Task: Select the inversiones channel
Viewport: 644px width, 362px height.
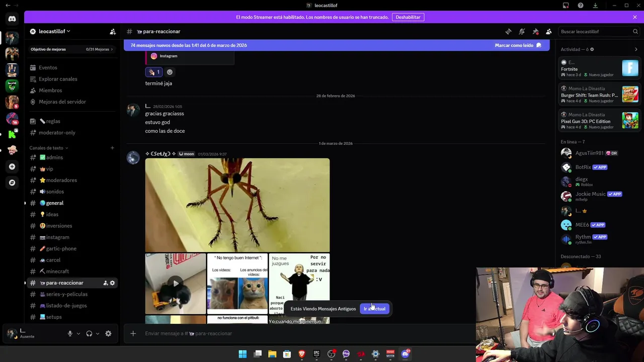Action: tap(72, 226)
